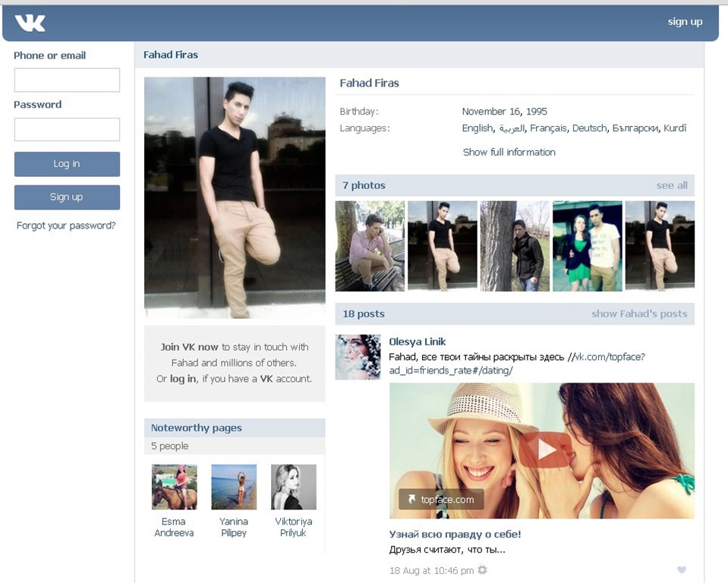Focus the Password input field
The height and width of the screenshot is (583, 728).
click(x=67, y=129)
